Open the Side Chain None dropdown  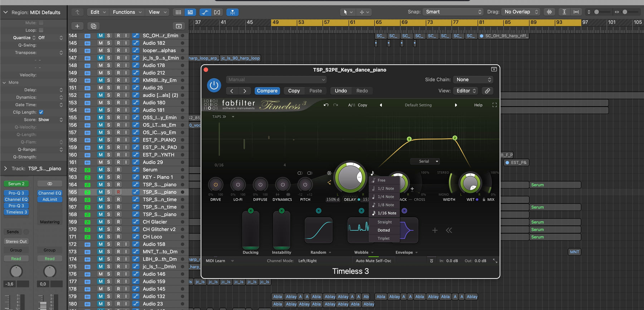point(473,80)
